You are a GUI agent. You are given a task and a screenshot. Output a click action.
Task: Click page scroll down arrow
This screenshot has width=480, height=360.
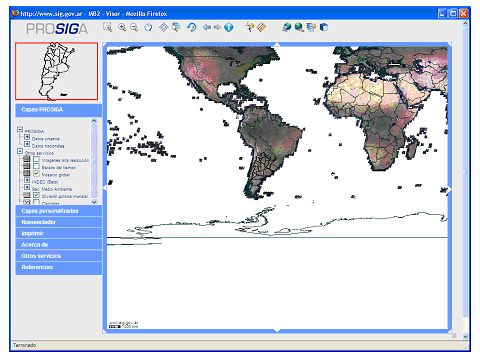pos(465,336)
